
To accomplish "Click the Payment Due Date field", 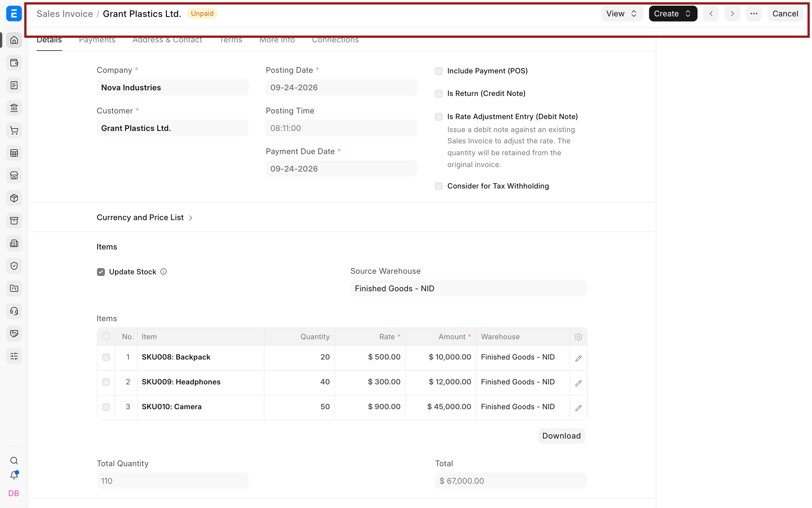I will point(342,169).
